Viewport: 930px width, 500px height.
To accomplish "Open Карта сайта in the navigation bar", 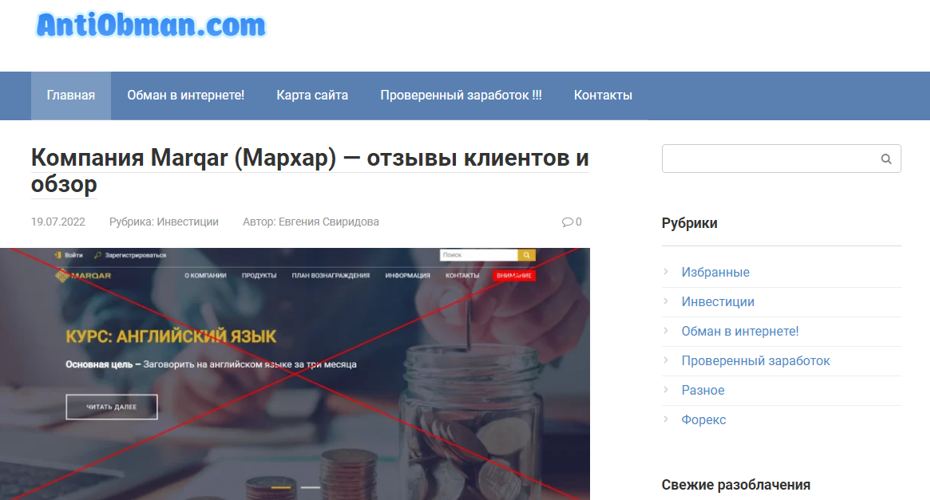I will pyautogui.click(x=312, y=95).
